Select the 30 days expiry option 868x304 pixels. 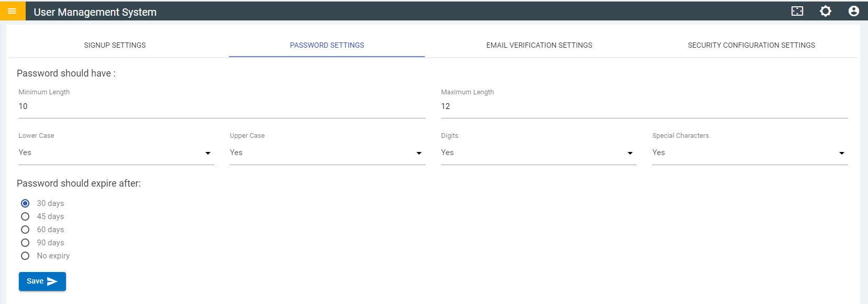tap(25, 203)
